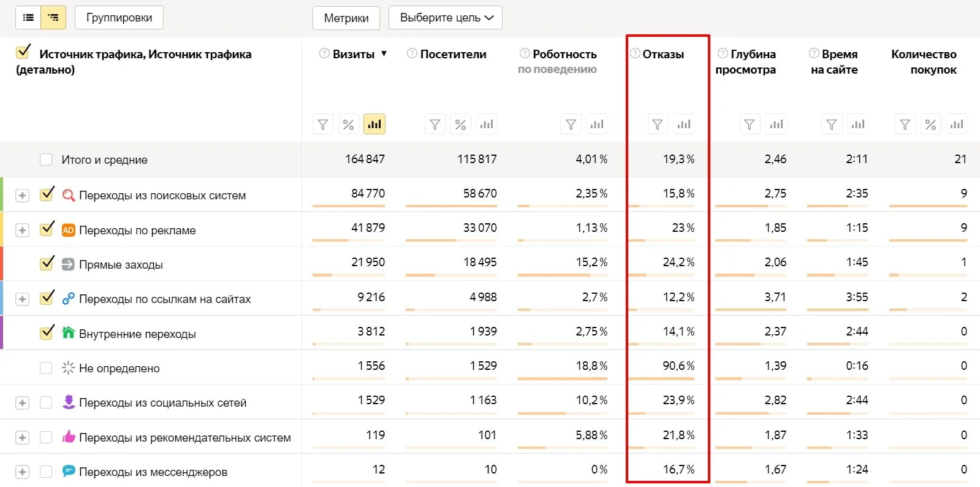Select the tree list view icon
Screen dimensions: 980x487
53,18
